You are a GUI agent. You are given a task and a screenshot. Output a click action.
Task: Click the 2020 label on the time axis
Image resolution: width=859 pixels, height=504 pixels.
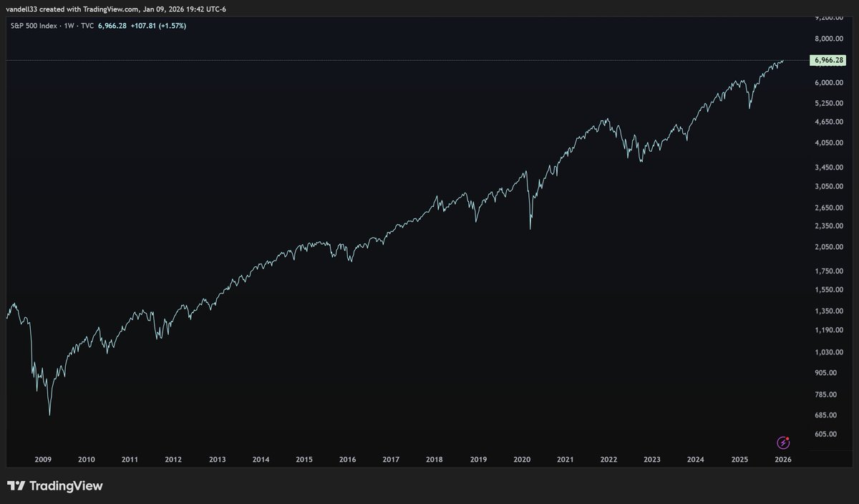pos(522,460)
